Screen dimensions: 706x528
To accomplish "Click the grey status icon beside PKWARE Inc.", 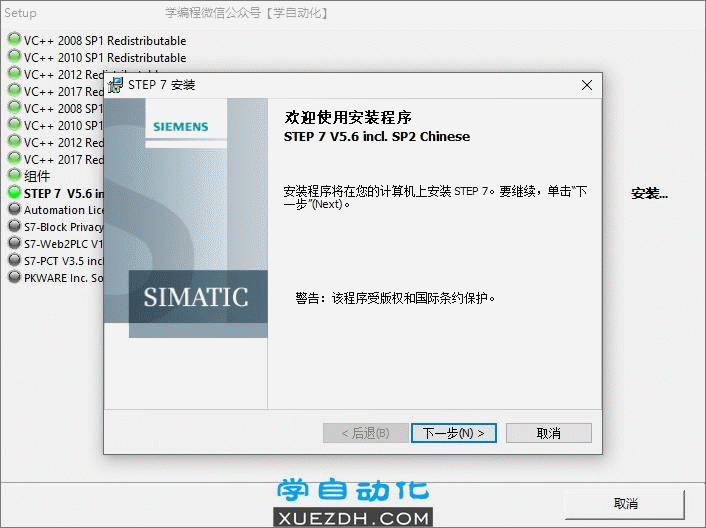I will tap(14, 276).
